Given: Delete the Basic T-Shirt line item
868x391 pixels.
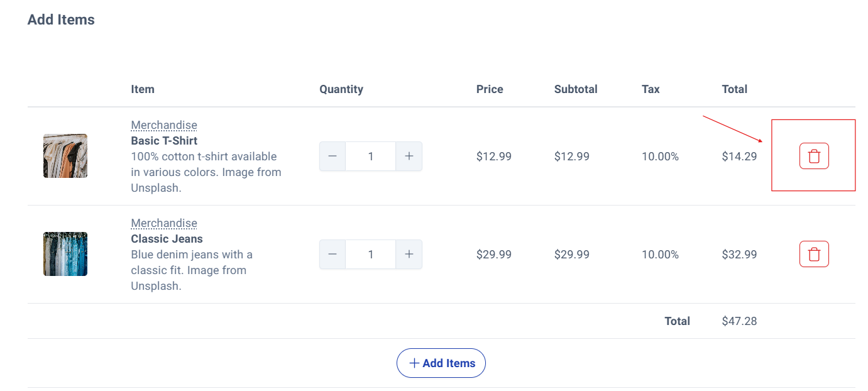Looking at the screenshot, I should pyautogui.click(x=814, y=156).
